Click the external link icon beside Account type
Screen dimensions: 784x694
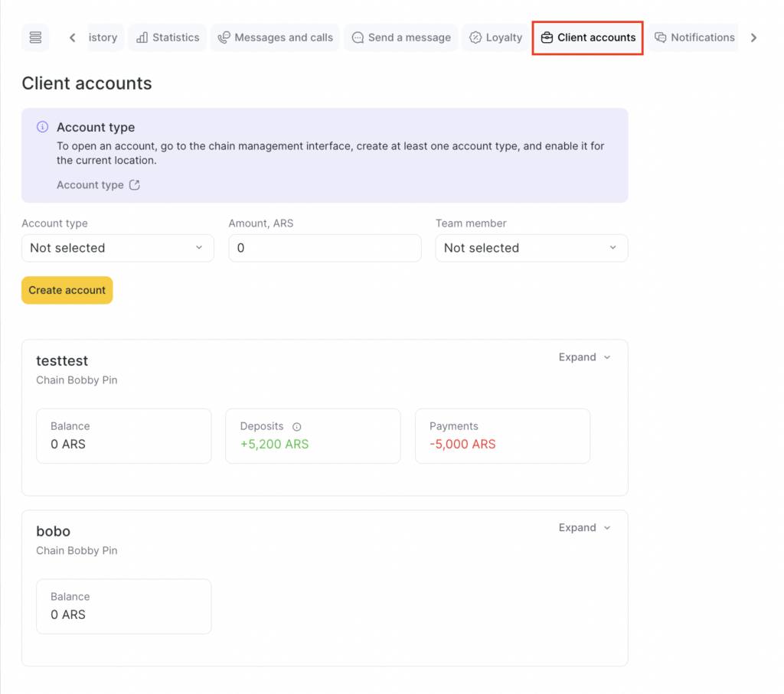tap(135, 185)
